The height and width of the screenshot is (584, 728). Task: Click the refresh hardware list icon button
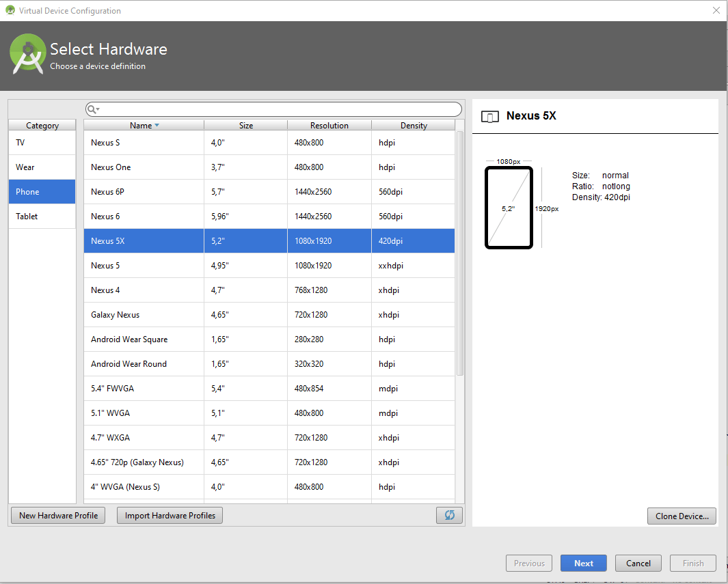[449, 515]
